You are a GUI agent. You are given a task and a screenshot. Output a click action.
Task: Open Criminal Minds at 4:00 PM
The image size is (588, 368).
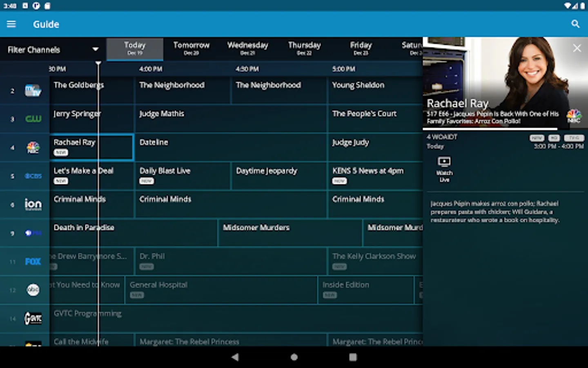click(230, 204)
